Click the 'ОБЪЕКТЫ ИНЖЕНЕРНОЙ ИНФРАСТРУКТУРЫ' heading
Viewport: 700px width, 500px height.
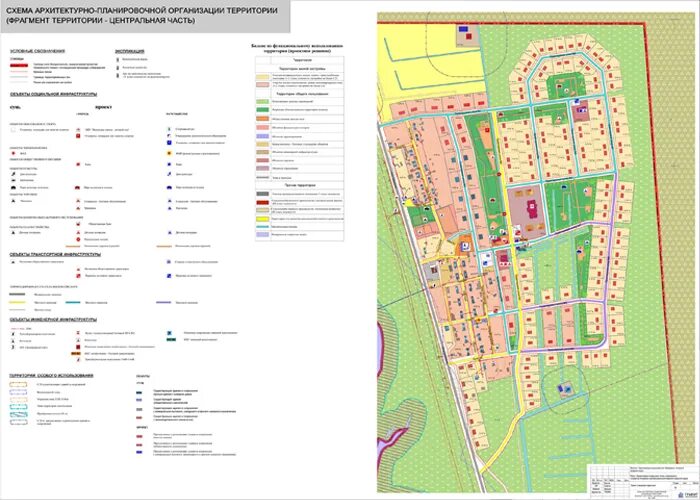click(x=54, y=320)
